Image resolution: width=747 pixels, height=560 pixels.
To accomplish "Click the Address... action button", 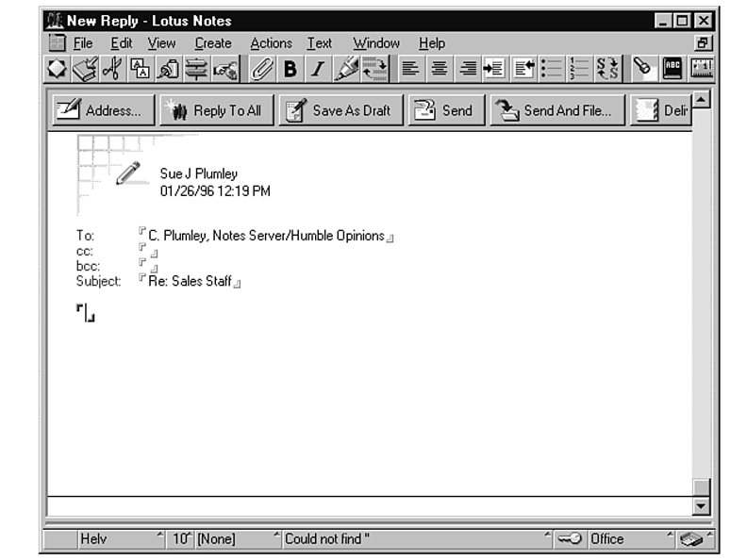I will 104,110.
